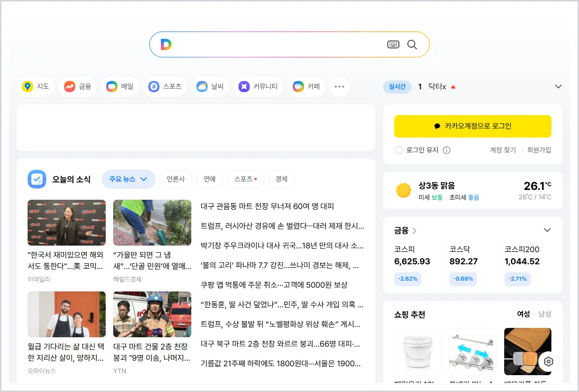Click the red rising arrow next to 닥터x
Screen dimensions: 579x392
point(453,87)
